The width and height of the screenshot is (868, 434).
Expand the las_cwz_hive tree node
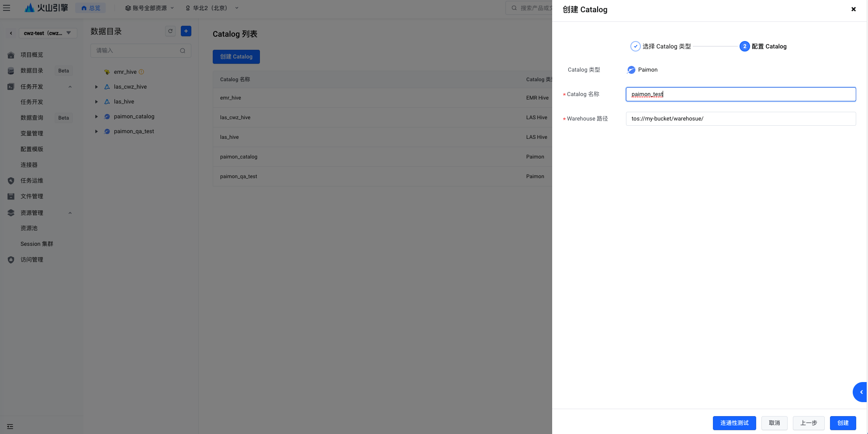coord(97,87)
